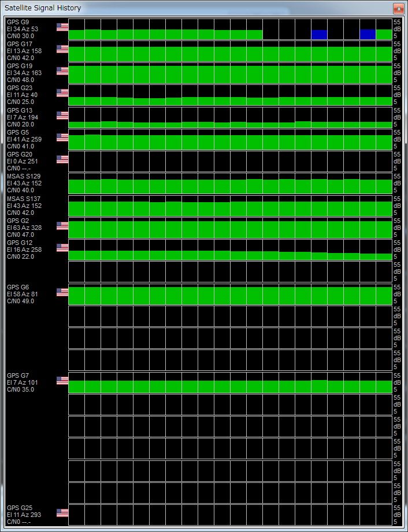Viewport: 408px width, 532px height.
Task: Select the 'GPS G5' label text
Action: (x=18, y=132)
